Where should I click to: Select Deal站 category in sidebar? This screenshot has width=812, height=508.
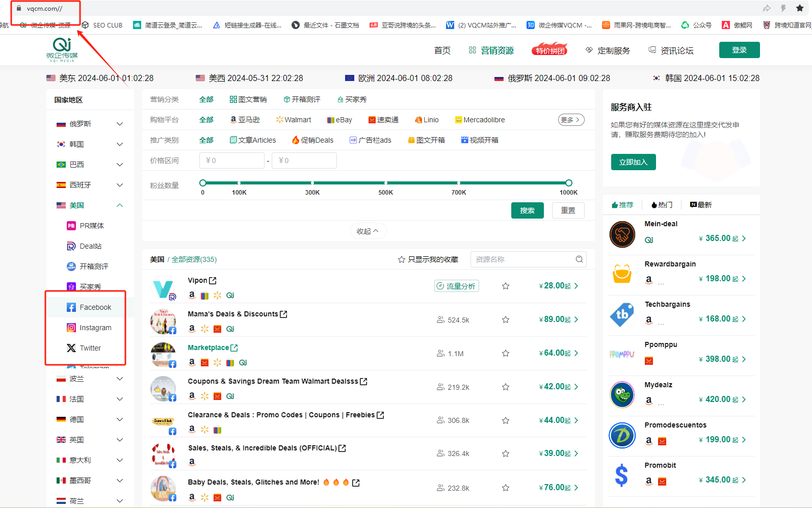coord(85,246)
